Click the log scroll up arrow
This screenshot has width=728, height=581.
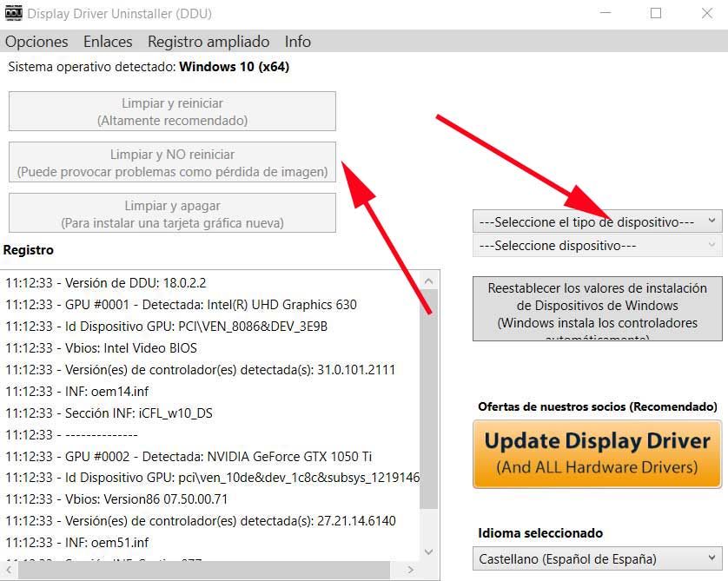coord(428,281)
